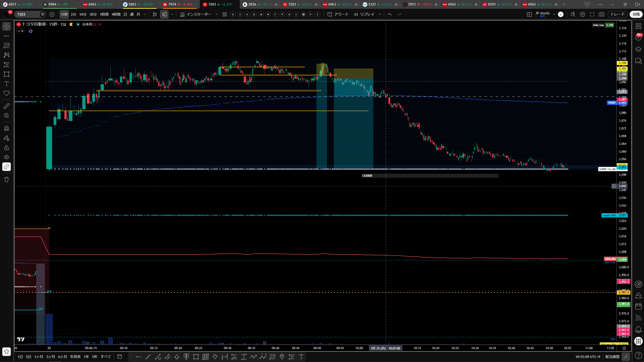The height and width of the screenshot is (362, 644).
Task: Open the help center question icon
Action: click(638, 355)
